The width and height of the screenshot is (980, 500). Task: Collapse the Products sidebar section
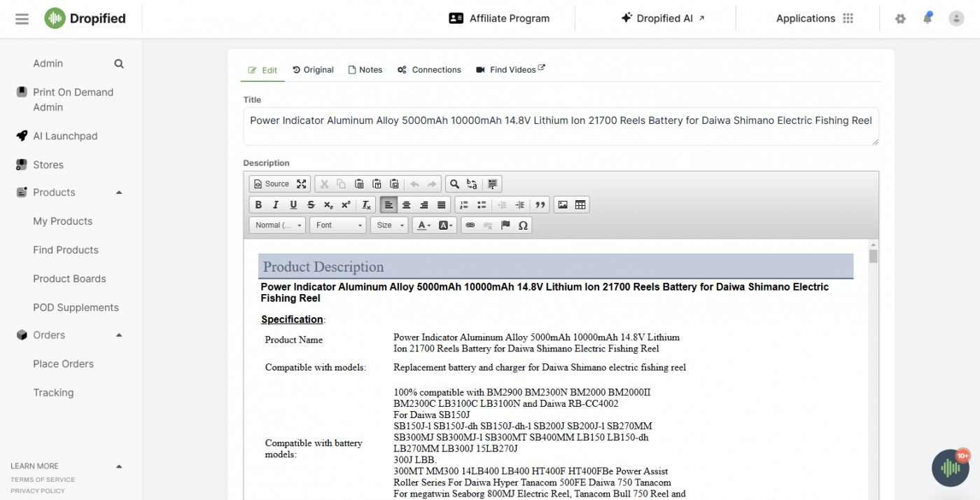(119, 193)
